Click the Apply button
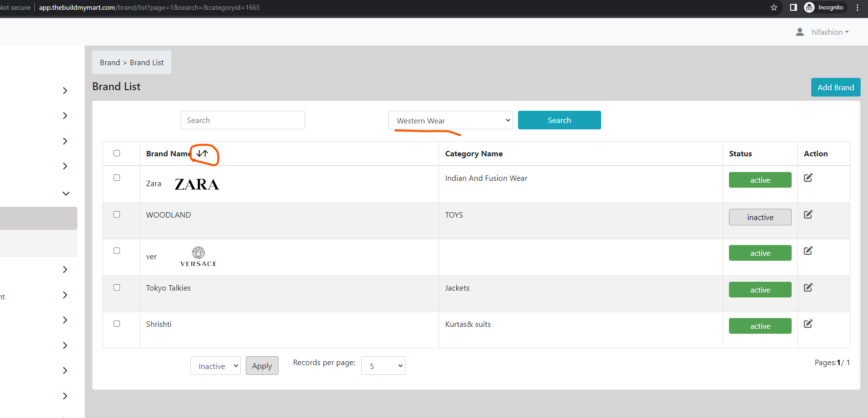Screen dimensions: 868x418 click(262, 366)
